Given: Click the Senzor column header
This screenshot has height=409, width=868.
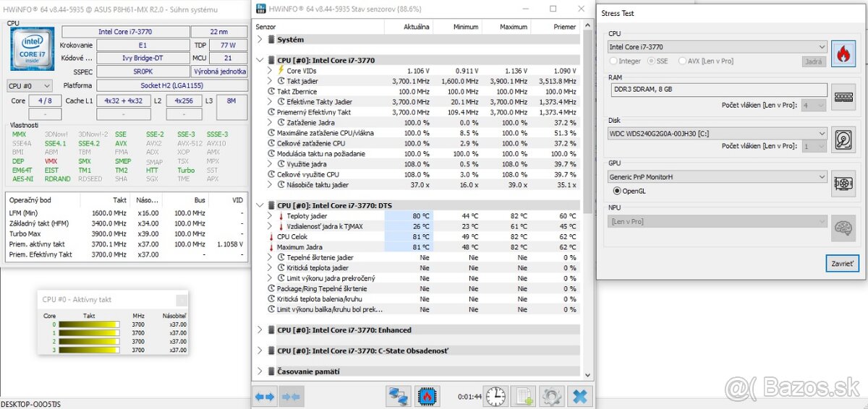Looking at the screenshot, I should (318, 27).
